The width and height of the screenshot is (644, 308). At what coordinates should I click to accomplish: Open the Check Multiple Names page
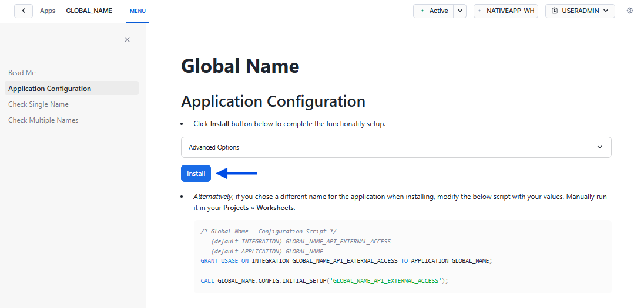pos(43,120)
